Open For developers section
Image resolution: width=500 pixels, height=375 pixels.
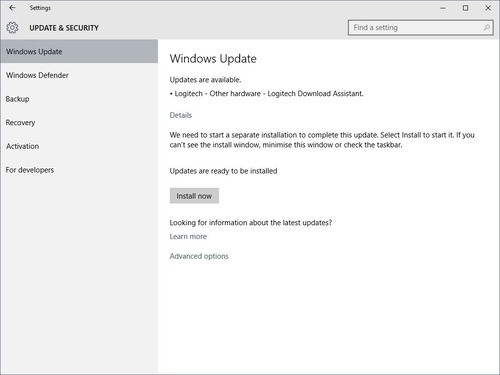point(79,170)
